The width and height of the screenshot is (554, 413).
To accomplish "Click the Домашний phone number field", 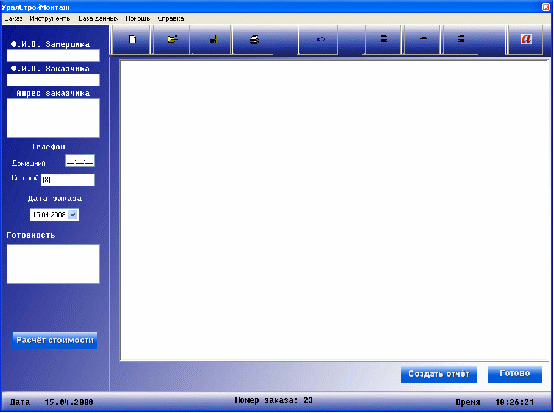I will (80, 161).
